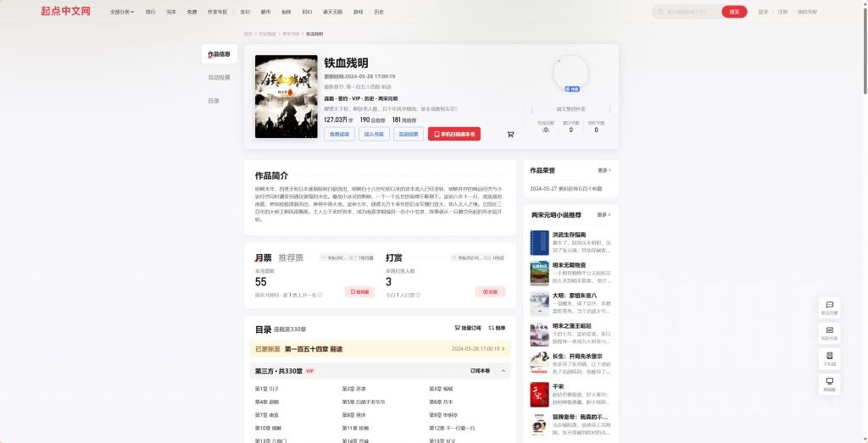Click the 登录 link in header

763,12
